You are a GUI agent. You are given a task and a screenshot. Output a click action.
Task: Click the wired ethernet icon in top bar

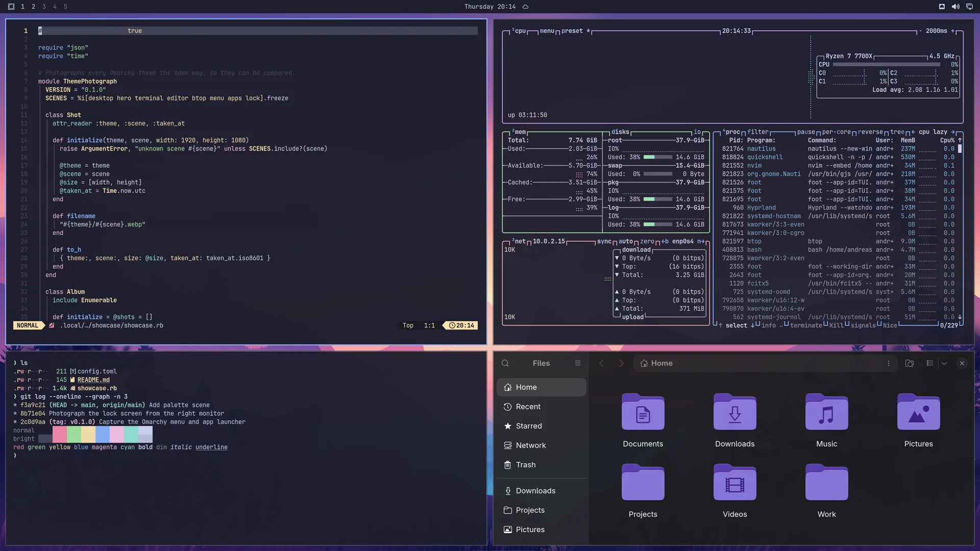pos(942,7)
